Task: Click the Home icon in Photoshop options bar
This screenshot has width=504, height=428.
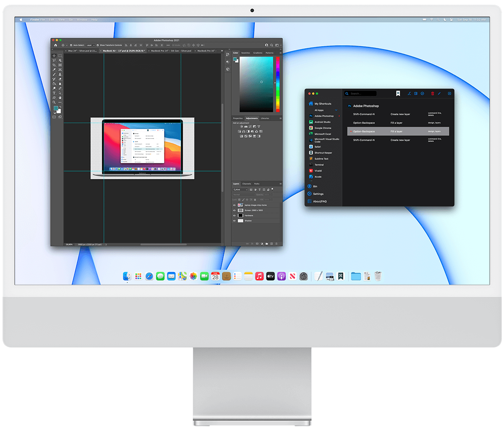Action: [55, 45]
